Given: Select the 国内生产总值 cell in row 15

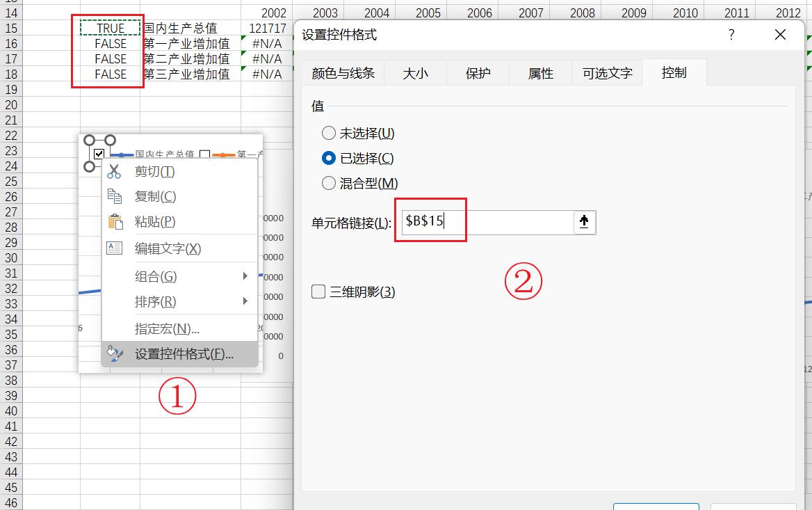Looking at the screenshot, I should (x=190, y=28).
